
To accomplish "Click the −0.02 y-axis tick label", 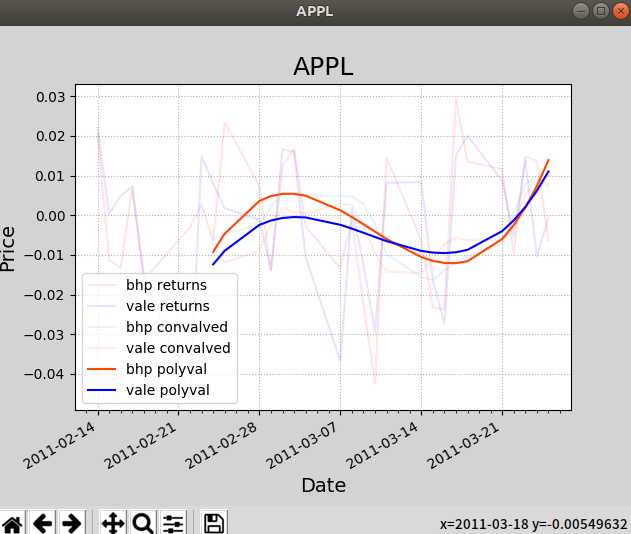I will pyautogui.click(x=44, y=295).
